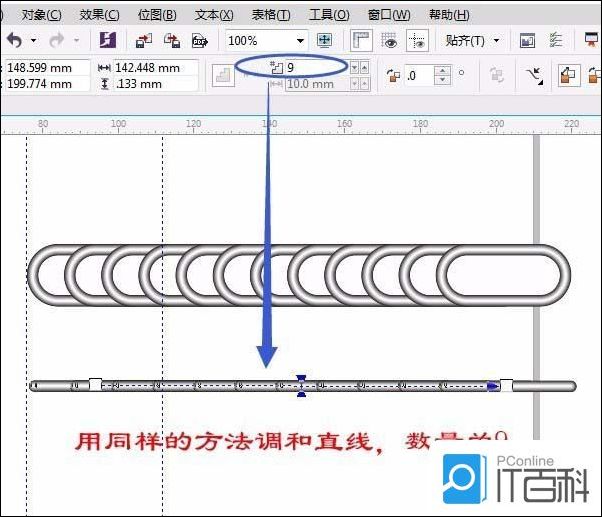Click the width field 142.448 mm
The width and height of the screenshot is (602, 517).
tap(155, 68)
